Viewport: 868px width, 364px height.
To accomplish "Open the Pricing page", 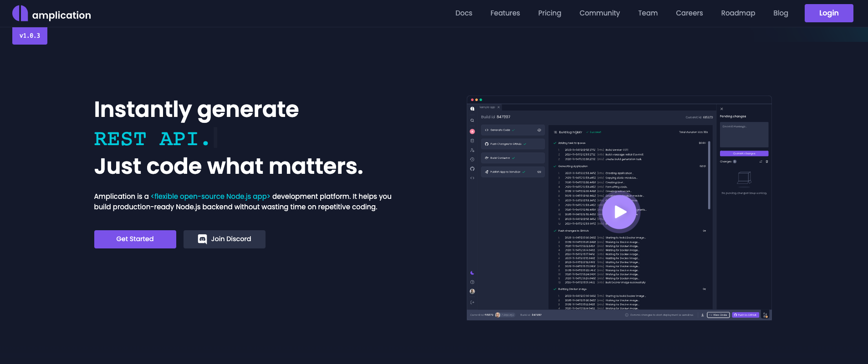I will click(x=550, y=13).
